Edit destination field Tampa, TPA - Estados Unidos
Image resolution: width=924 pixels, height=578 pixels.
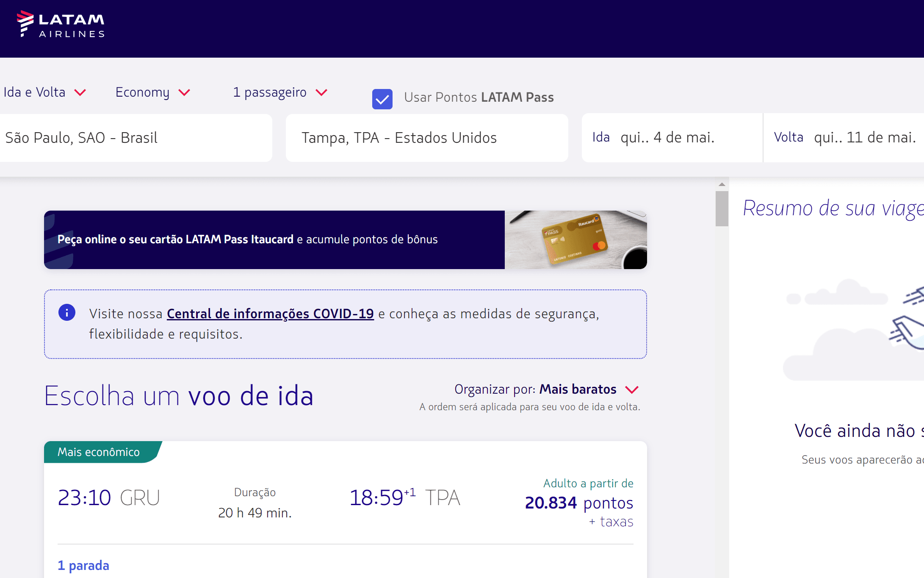[x=427, y=138]
